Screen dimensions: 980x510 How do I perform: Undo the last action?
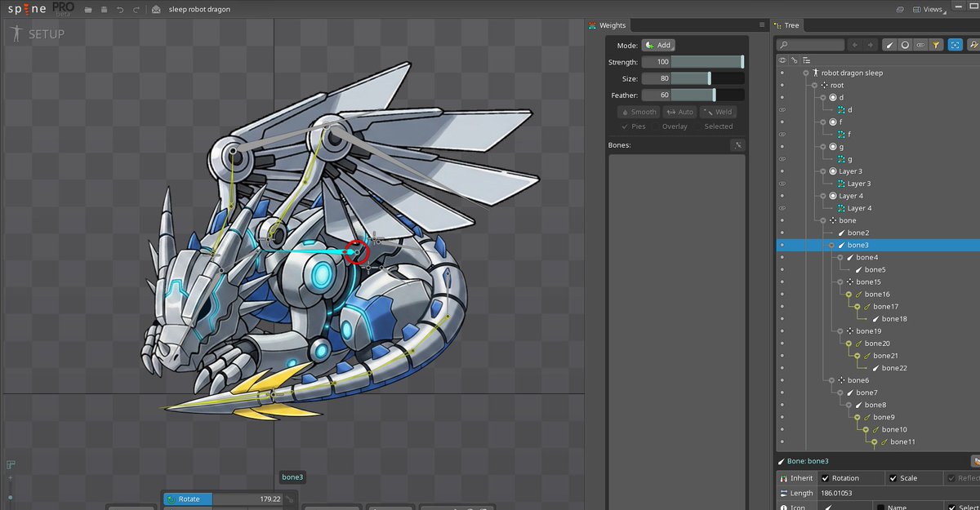point(120,10)
